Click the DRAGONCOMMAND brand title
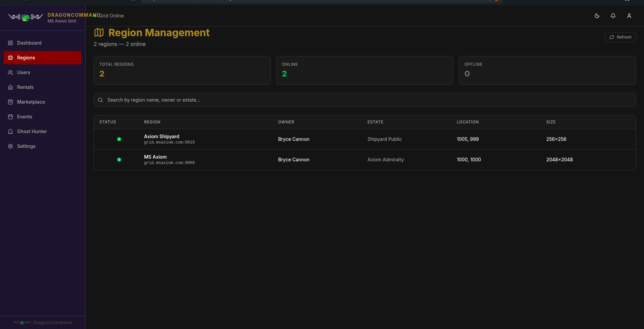Viewport: 644px width, 329px height. (74, 15)
